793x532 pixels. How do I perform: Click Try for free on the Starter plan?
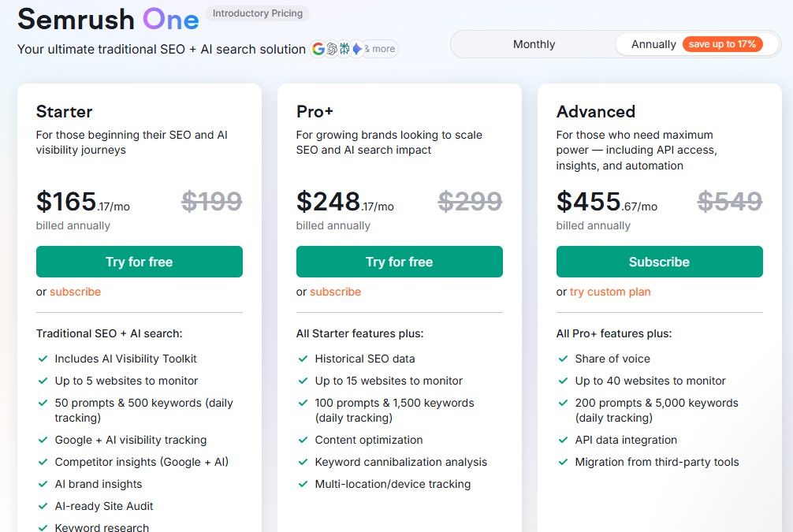(139, 262)
